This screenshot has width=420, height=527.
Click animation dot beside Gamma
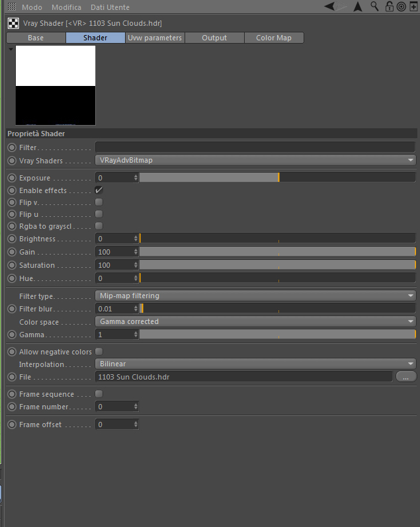(x=12, y=335)
